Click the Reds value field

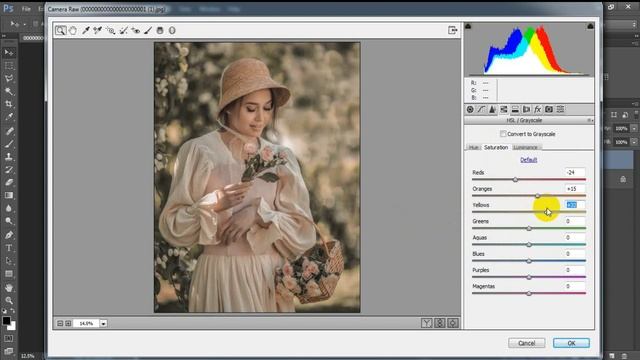[x=575, y=172]
